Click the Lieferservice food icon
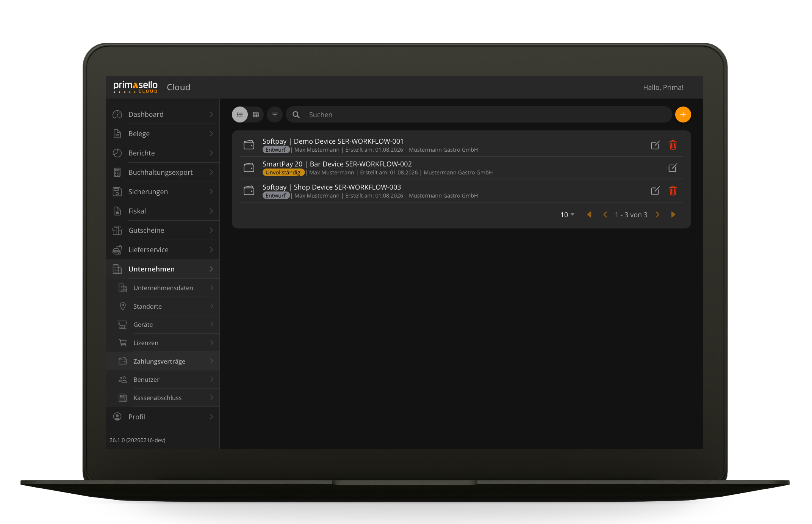Screen dimensions: 812x524 point(117,249)
